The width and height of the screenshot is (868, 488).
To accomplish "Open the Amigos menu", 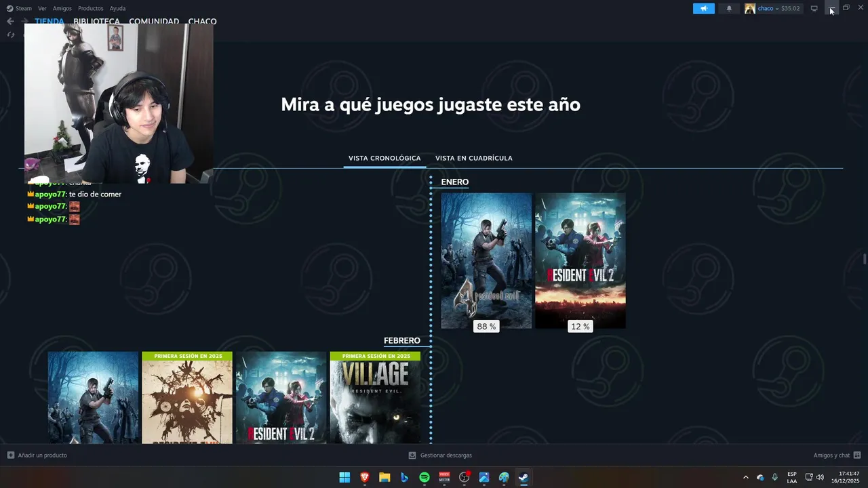I will click(62, 8).
